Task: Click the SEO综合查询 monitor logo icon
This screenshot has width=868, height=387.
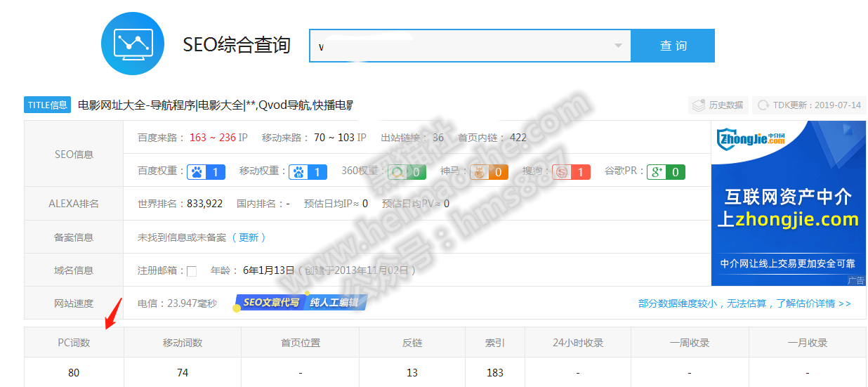Action: [x=133, y=44]
